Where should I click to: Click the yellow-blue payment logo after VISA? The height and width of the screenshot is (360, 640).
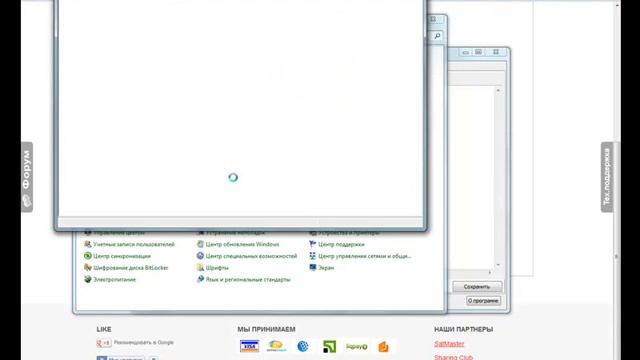[x=276, y=346]
